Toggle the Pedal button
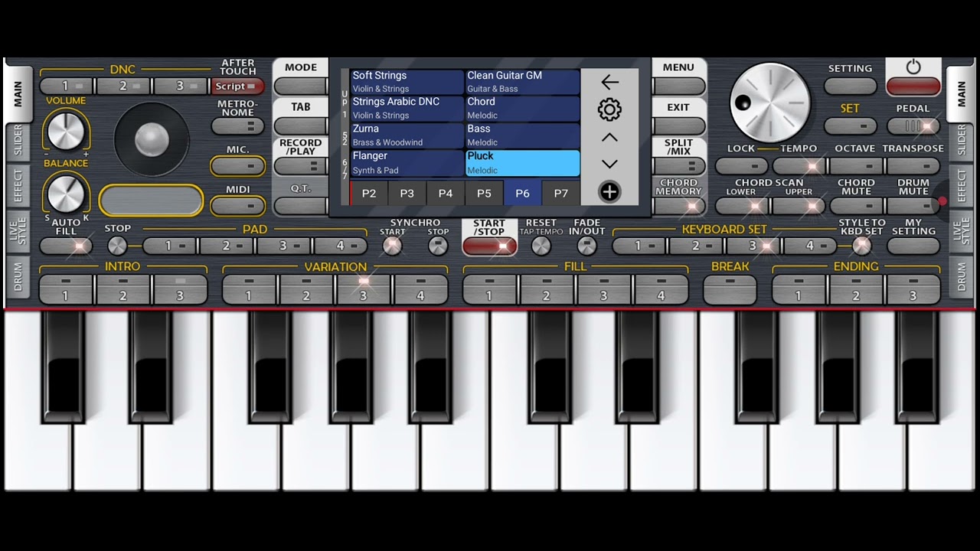This screenshot has width=980, height=551. pos(913,126)
